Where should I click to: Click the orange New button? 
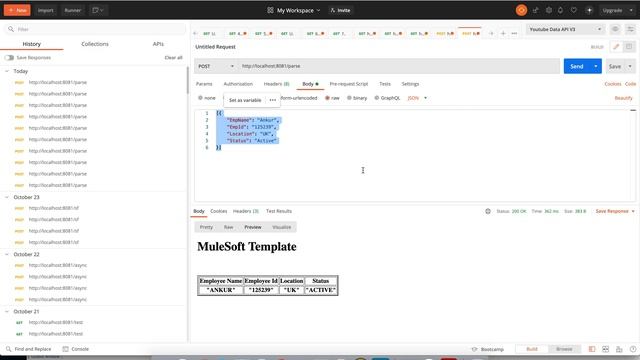coord(17,10)
